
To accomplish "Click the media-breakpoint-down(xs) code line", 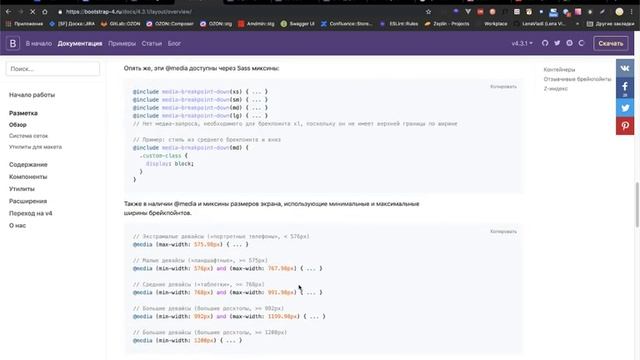I will click(200, 92).
